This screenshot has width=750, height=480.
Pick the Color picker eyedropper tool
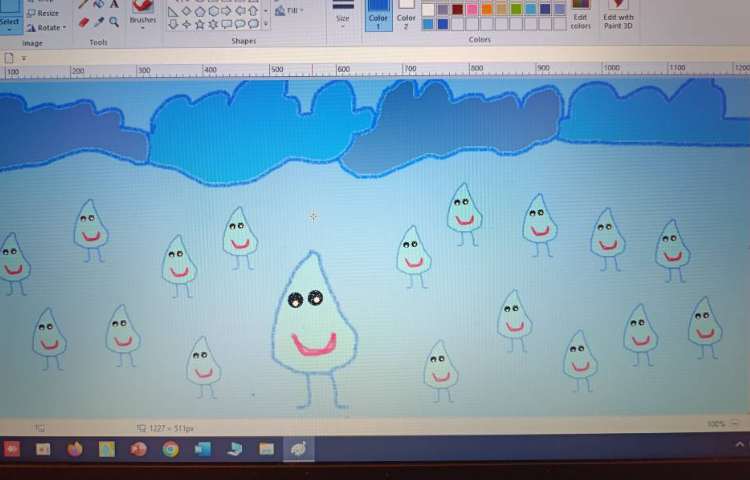(99, 21)
